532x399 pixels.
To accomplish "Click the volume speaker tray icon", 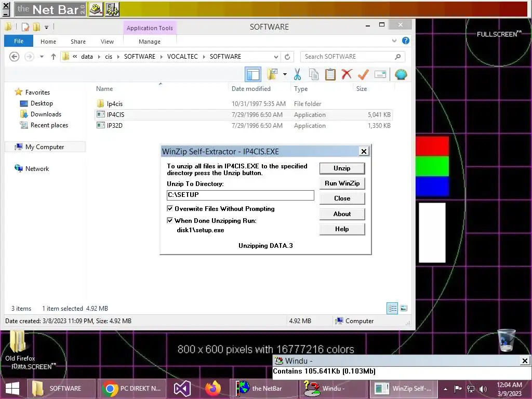I will click(483, 389).
